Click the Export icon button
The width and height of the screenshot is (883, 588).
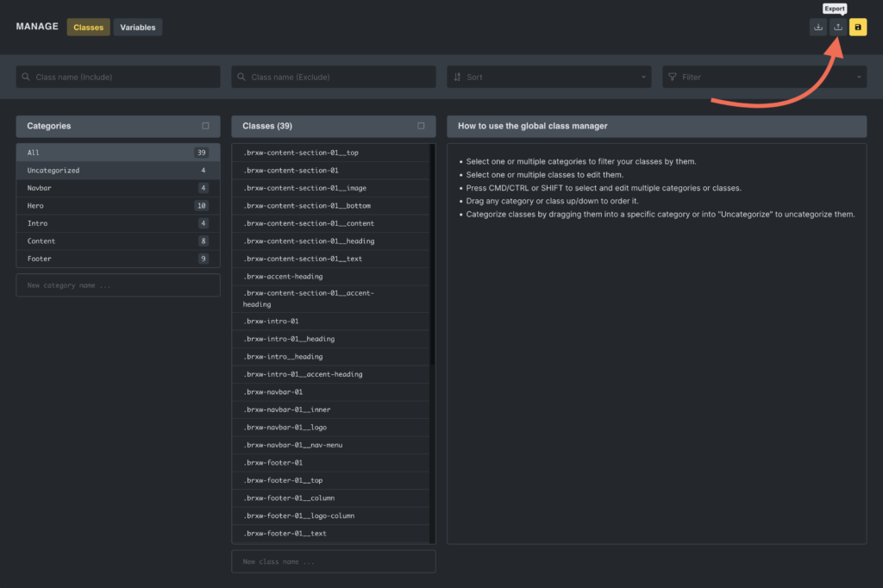point(837,27)
